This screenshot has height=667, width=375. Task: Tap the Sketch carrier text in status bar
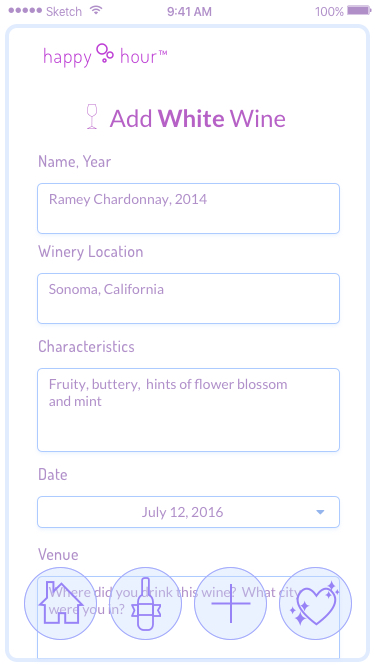(64, 11)
